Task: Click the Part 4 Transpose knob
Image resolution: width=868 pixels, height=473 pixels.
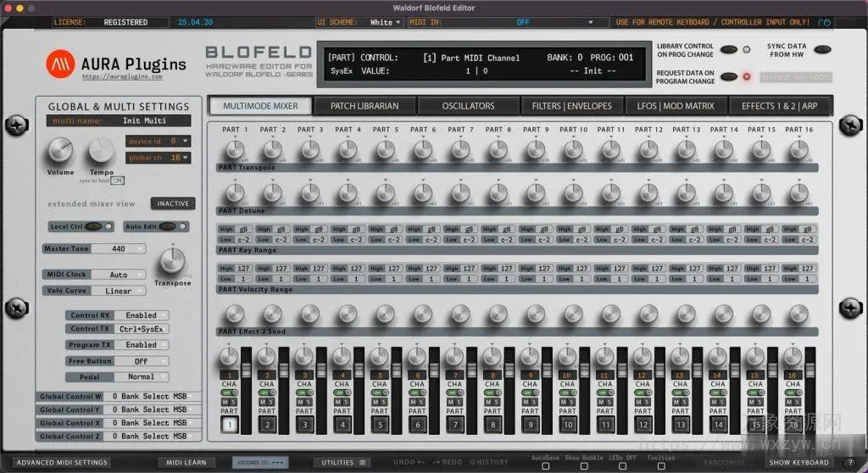Action: (x=348, y=149)
